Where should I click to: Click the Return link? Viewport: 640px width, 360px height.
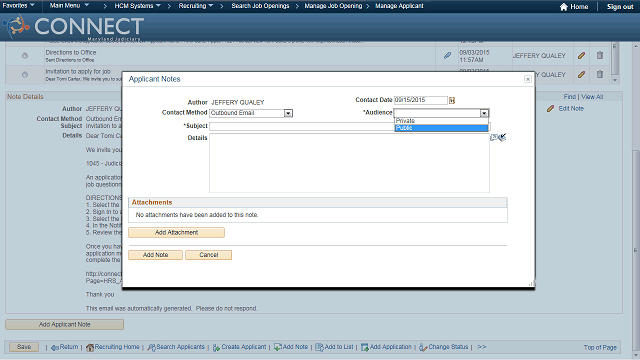coord(64,347)
